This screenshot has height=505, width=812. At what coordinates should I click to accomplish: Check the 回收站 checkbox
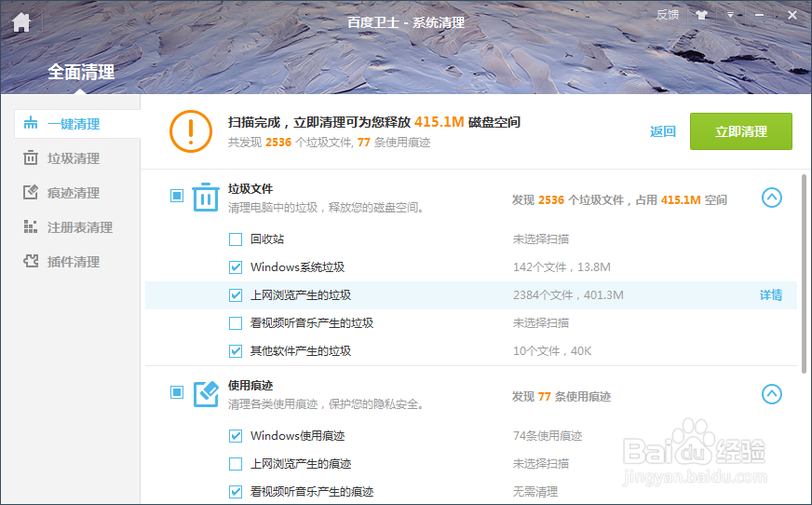click(235, 239)
